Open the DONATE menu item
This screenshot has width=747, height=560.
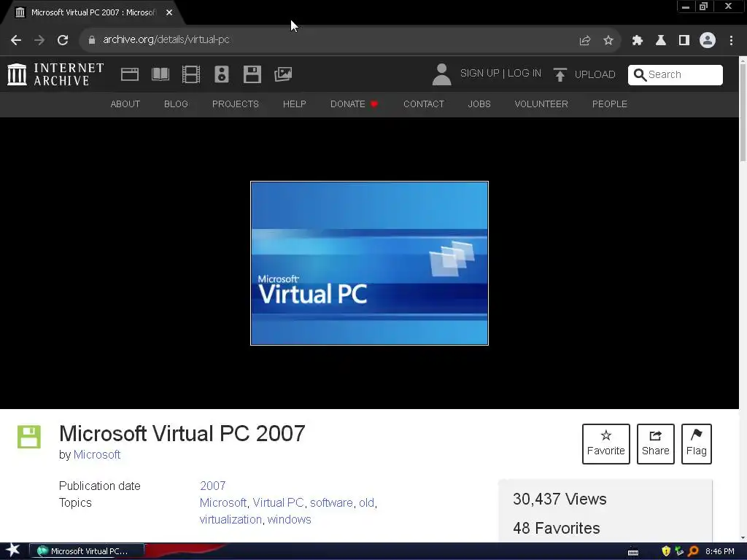[x=354, y=104]
